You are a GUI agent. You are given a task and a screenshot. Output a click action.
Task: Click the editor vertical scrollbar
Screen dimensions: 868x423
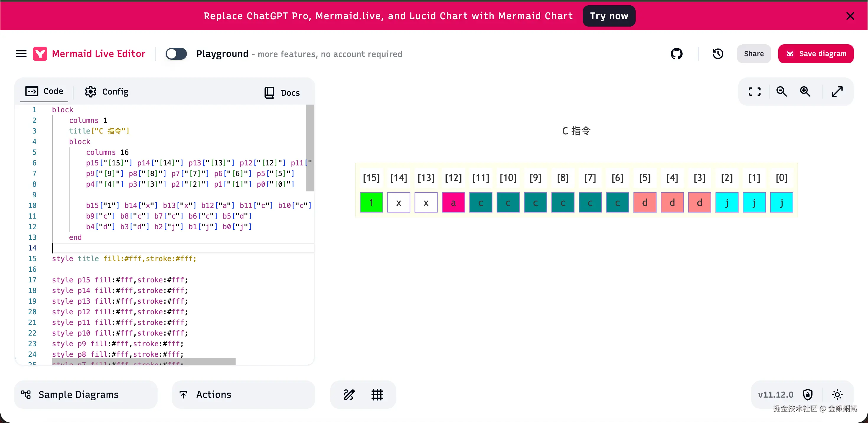(x=310, y=148)
